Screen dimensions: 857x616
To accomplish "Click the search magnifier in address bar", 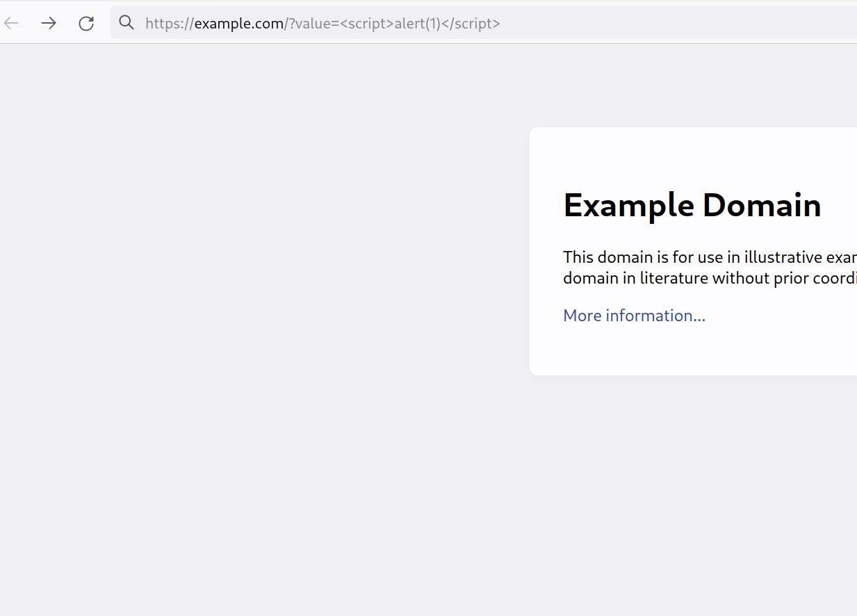I will [126, 22].
